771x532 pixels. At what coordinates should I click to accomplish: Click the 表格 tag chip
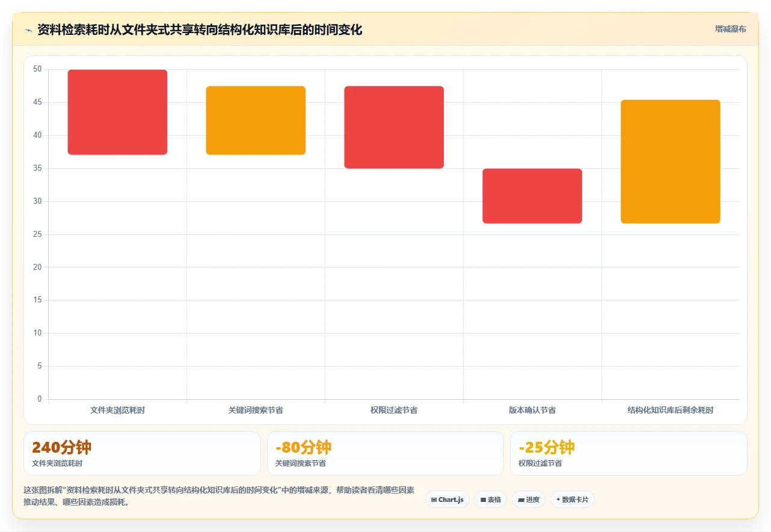click(x=491, y=500)
